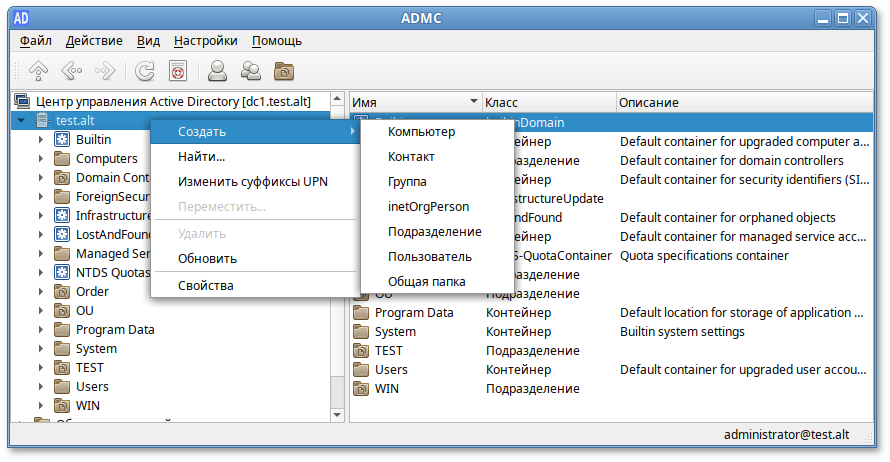Click the Infrastructure icon in tree
Image resolution: width=890 pixels, height=462 pixels.
coord(62,216)
